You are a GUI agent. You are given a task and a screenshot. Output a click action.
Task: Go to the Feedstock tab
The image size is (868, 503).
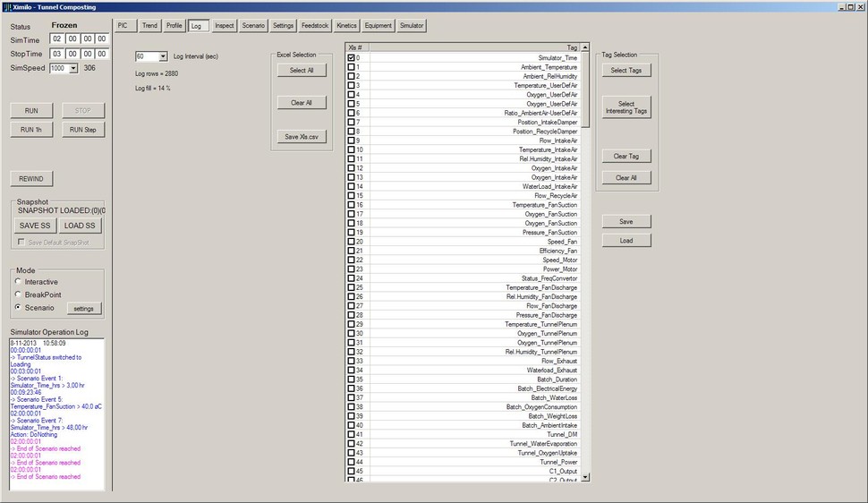314,26
